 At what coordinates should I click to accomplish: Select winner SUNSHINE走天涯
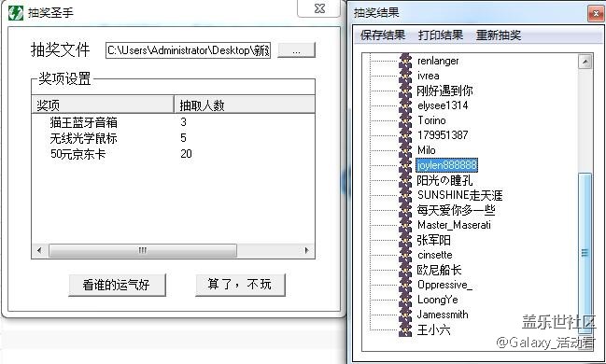460,195
